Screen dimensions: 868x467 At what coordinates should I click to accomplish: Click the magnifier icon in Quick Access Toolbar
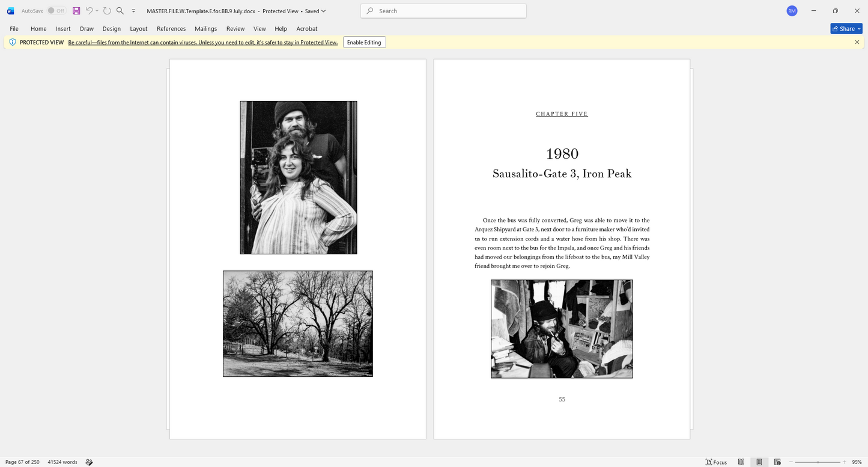(120, 11)
